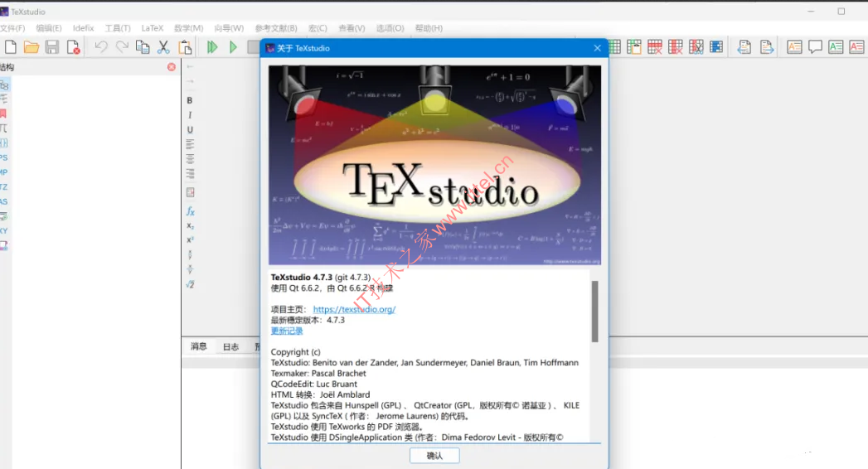Open the 工具(T) menu

click(118, 28)
